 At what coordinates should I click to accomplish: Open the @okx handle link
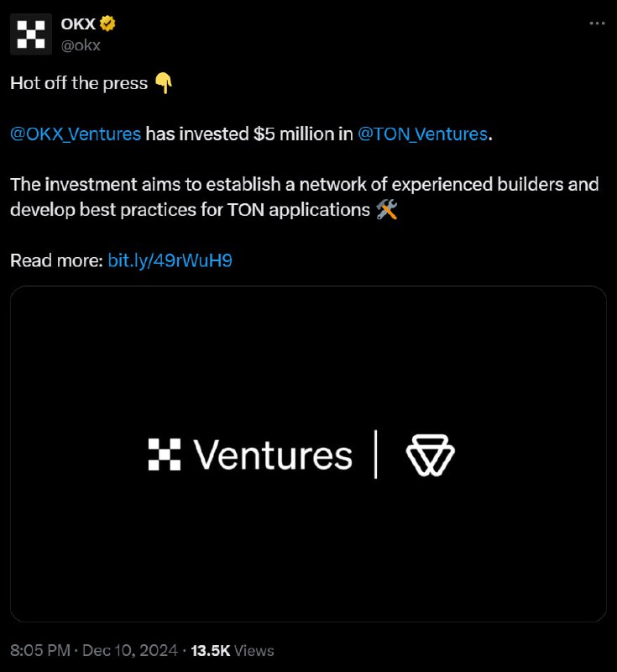coord(81,45)
